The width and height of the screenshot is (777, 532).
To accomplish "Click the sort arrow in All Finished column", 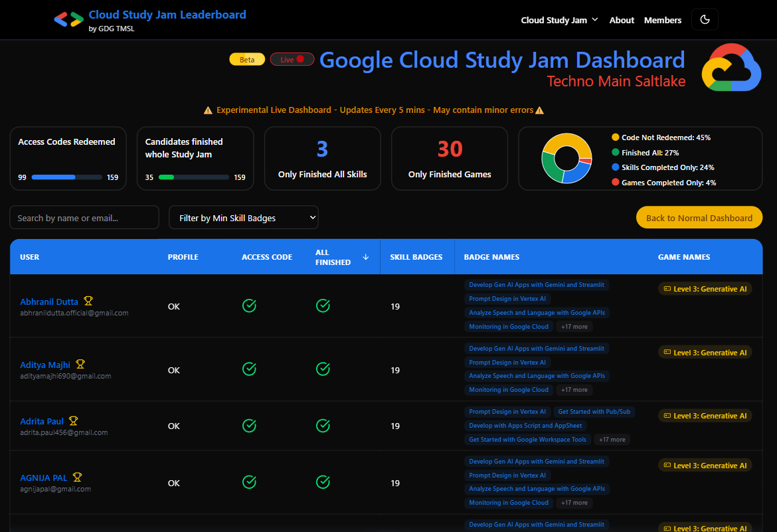I will point(365,257).
